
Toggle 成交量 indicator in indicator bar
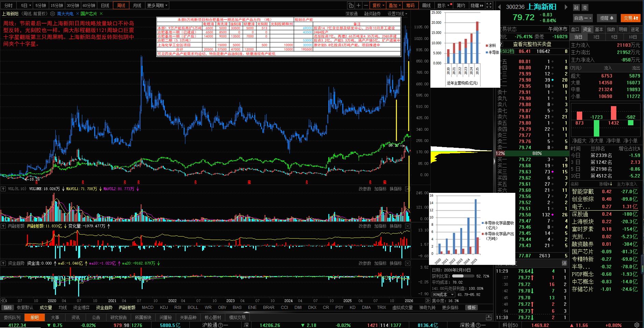46,308
